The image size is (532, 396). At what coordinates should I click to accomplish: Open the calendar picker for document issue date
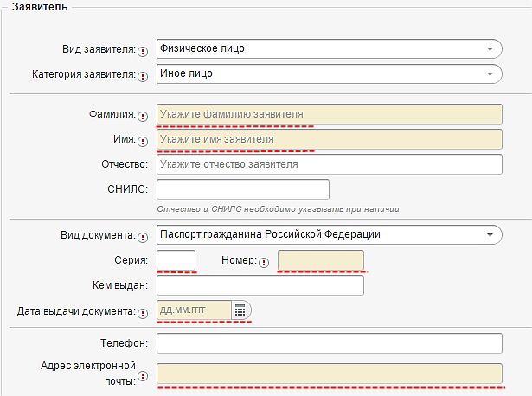tap(241, 310)
